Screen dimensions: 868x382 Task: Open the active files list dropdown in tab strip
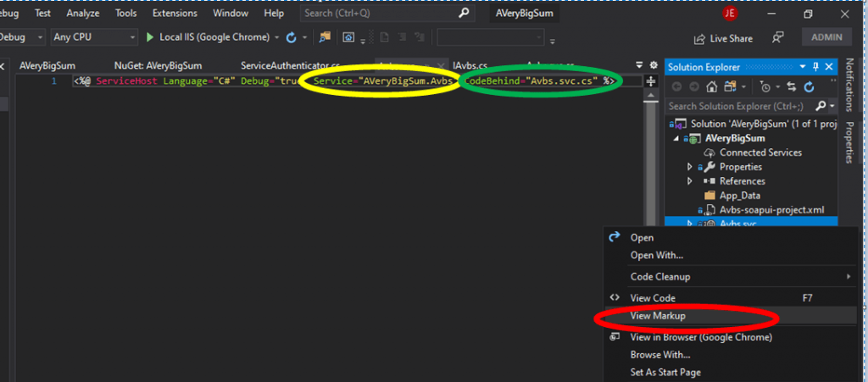(x=640, y=65)
